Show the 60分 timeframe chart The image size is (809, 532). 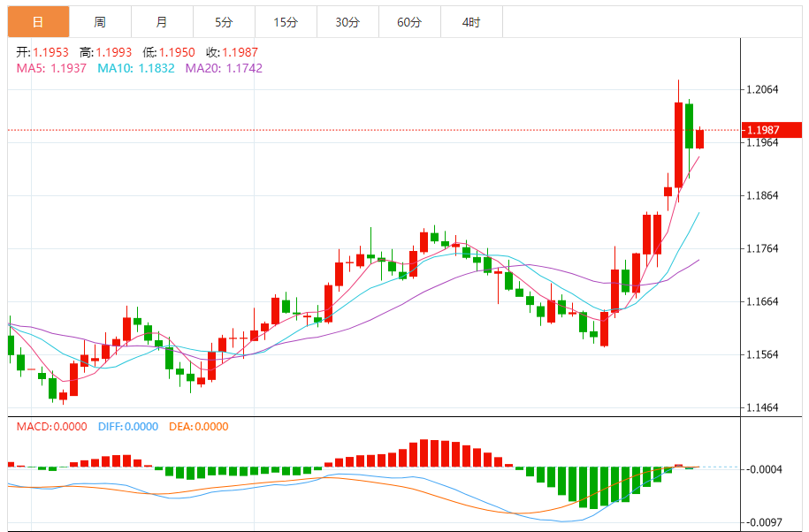click(x=409, y=22)
